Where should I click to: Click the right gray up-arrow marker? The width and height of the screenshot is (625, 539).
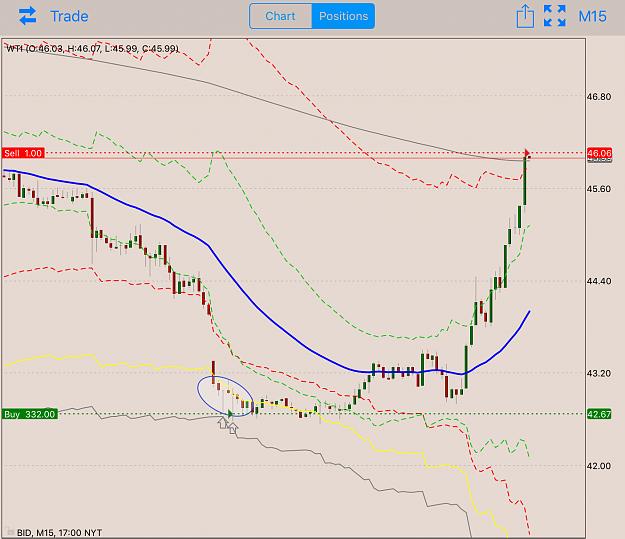[x=233, y=429]
